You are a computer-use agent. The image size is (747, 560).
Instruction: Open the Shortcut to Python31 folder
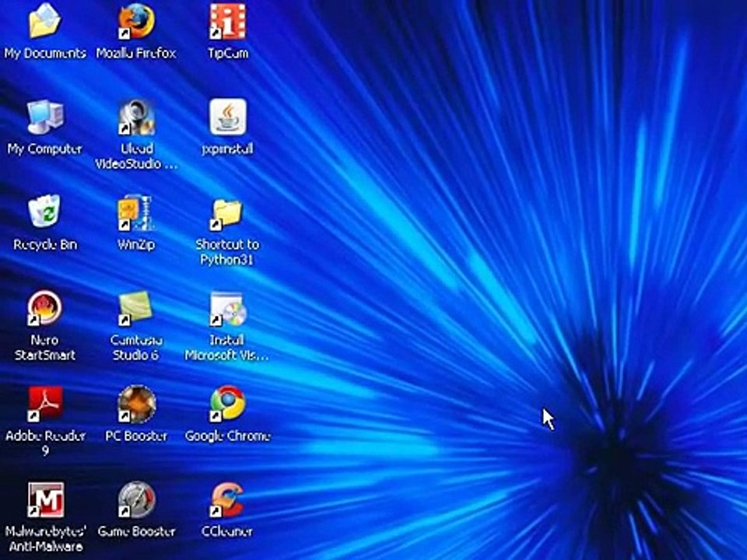click(227, 213)
